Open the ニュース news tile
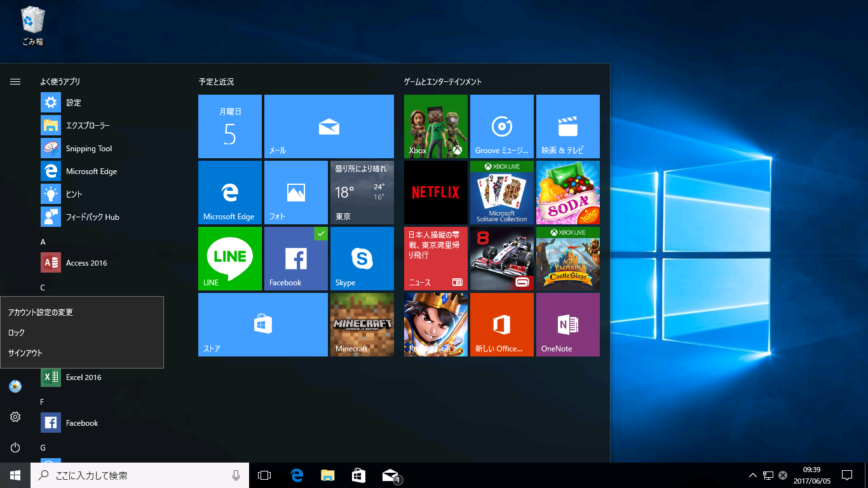The width and height of the screenshot is (868, 488). pos(436,259)
